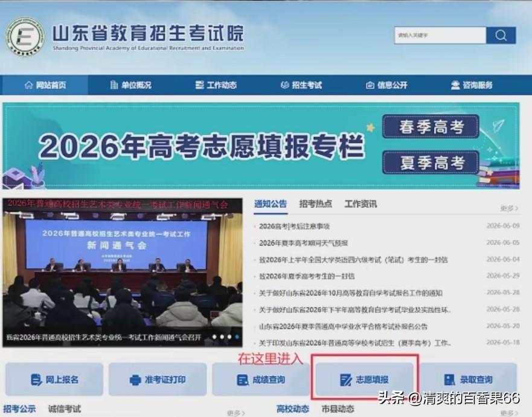Click the profile card icon on 录取查询
This screenshot has width=532, height=417.
pos(449,380)
